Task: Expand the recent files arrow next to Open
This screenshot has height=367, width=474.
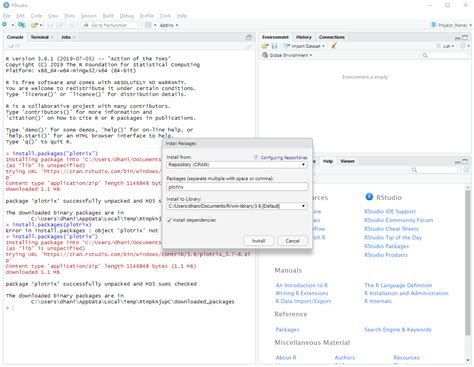Action: (41, 25)
